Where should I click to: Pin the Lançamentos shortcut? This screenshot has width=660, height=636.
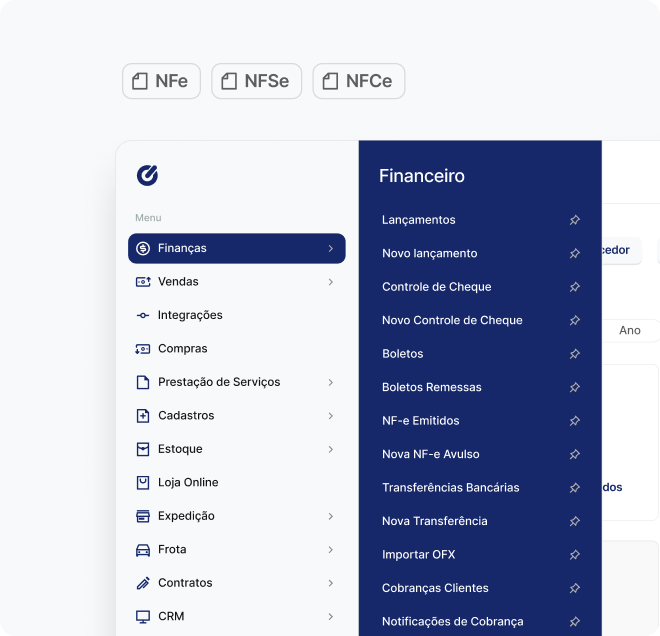click(574, 220)
